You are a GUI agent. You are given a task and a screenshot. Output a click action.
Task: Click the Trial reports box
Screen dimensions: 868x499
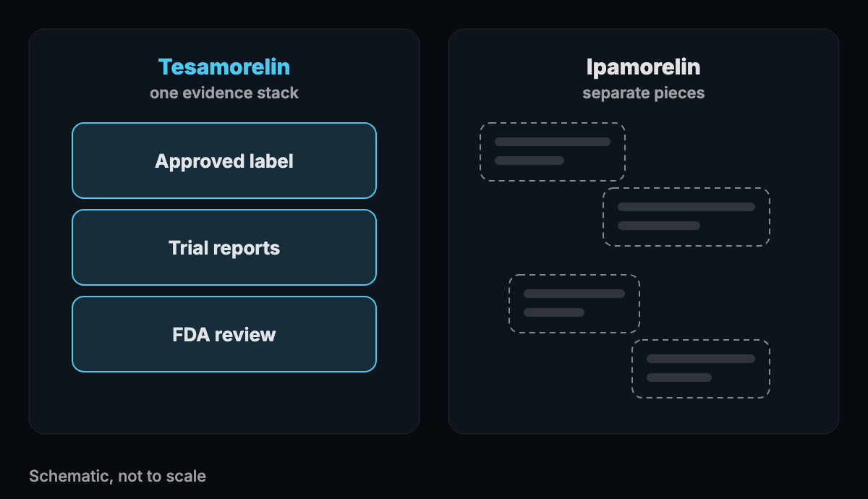224,247
